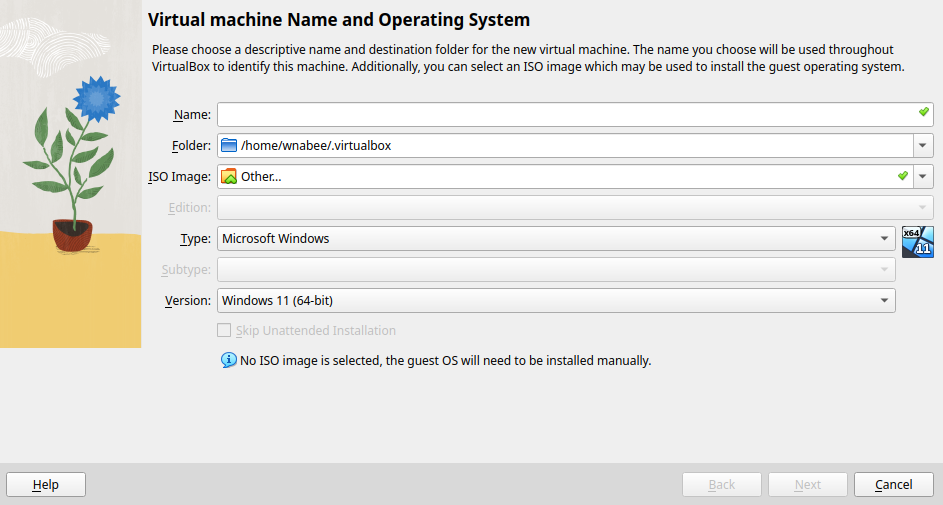Viewport: 943px width, 505px height.
Task: Open the Type dropdown showing Microsoft Windows
Action: point(556,239)
